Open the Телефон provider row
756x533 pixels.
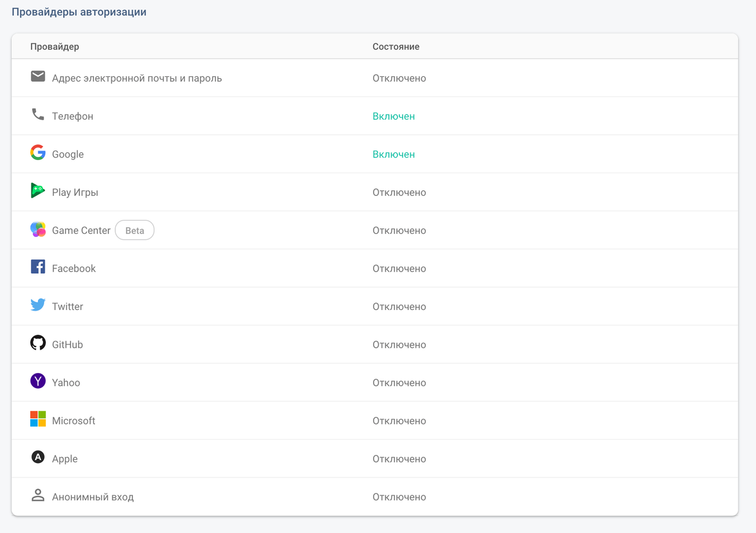point(374,116)
